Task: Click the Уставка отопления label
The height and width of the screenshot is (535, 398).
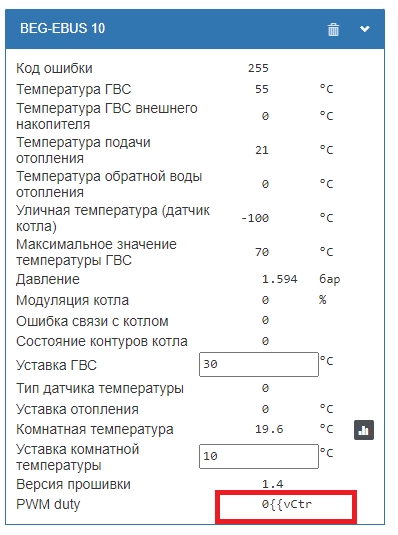Action: coord(77,409)
